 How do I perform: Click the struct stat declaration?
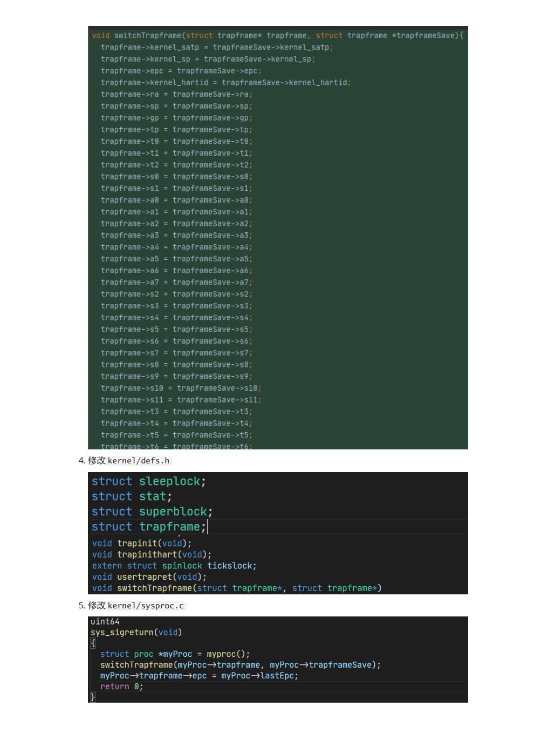tap(131, 496)
